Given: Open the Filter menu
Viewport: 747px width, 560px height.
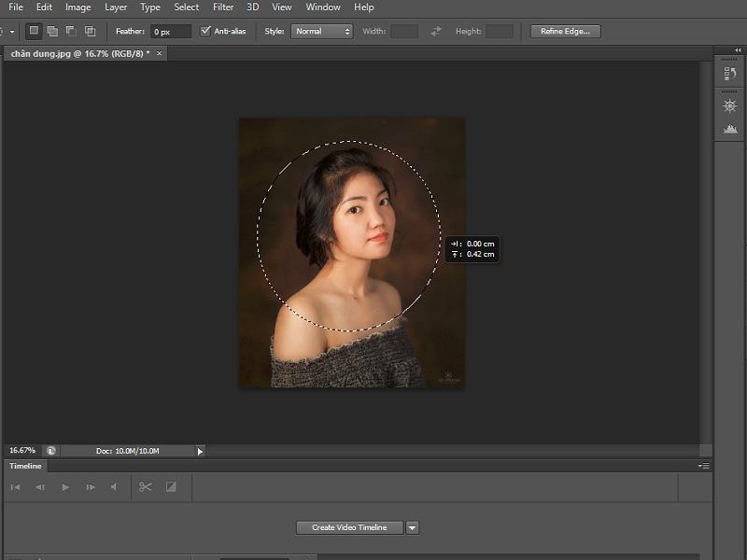Looking at the screenshot, I should tap(222, 7).
